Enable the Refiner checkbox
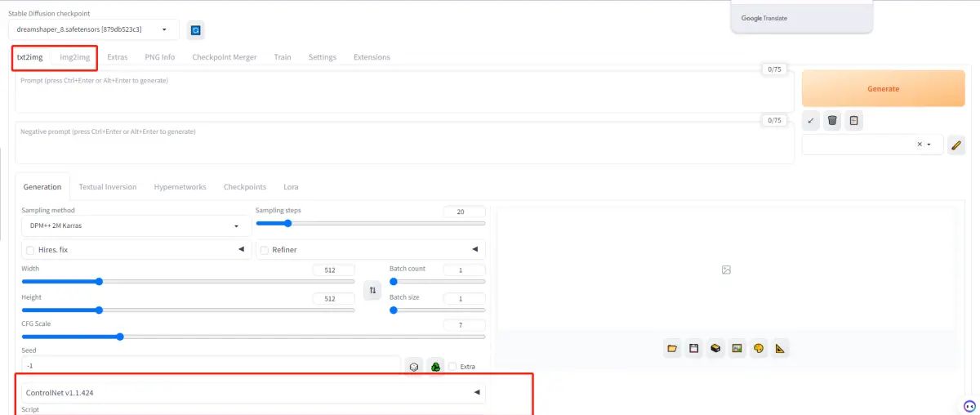 tap(265, 250)
